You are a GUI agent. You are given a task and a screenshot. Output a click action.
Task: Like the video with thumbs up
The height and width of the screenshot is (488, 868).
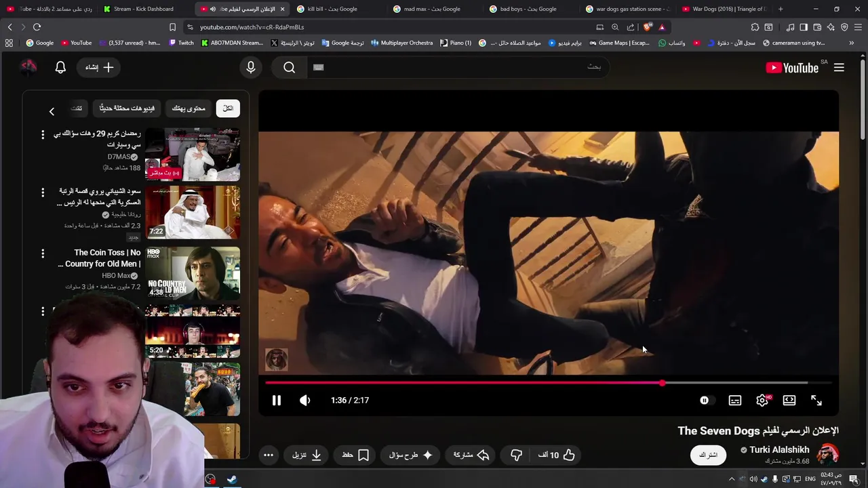click(x=557, y=455)
